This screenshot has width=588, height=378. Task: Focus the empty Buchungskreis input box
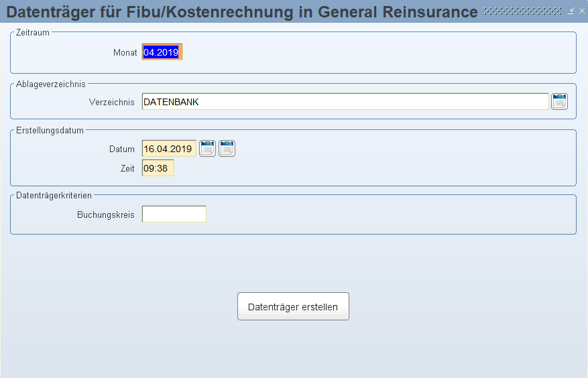click(x=174, y=214)
